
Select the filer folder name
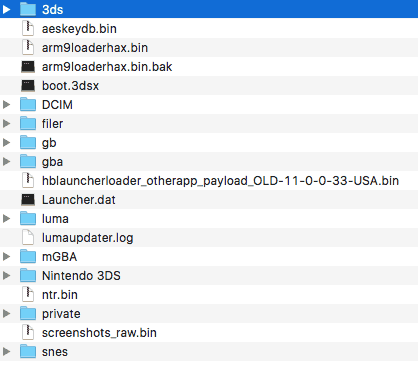click(x=52, y=124)
